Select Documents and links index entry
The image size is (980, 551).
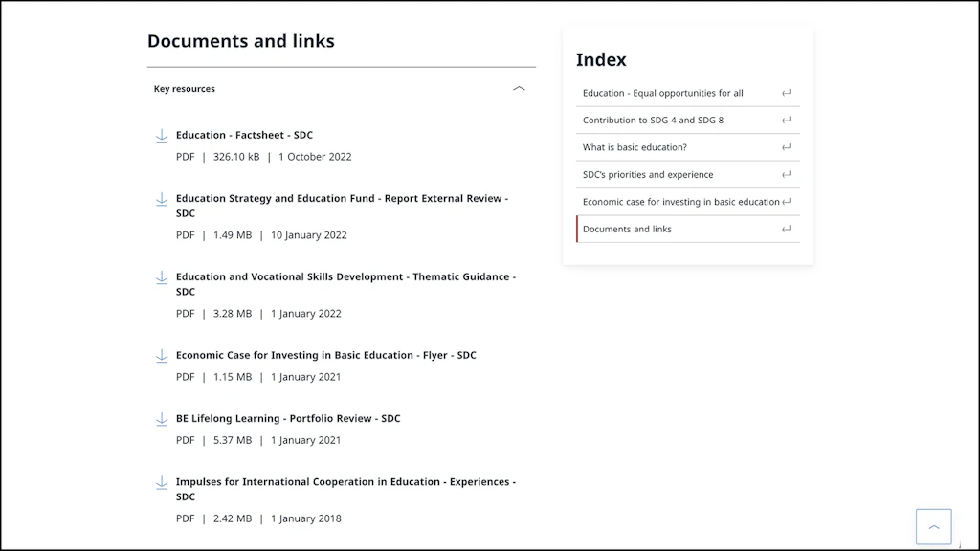tap(687, 230)
